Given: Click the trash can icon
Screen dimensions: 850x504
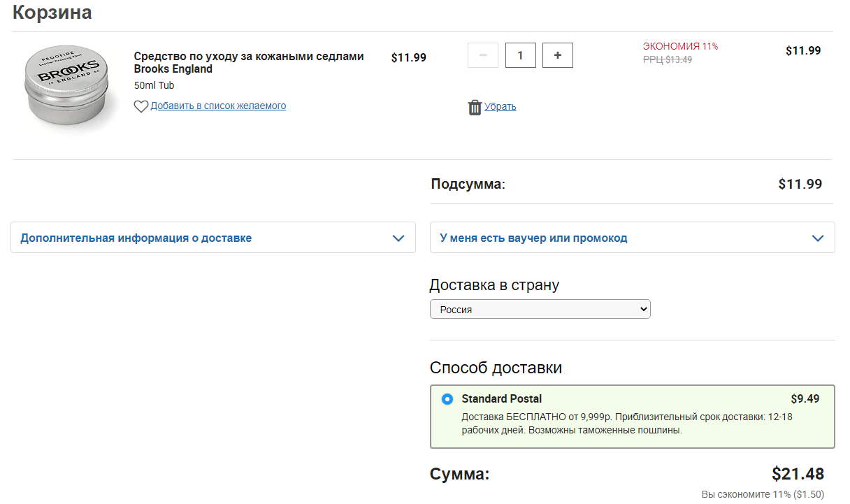Looking at the screenshot, I should tap(475, 107).
